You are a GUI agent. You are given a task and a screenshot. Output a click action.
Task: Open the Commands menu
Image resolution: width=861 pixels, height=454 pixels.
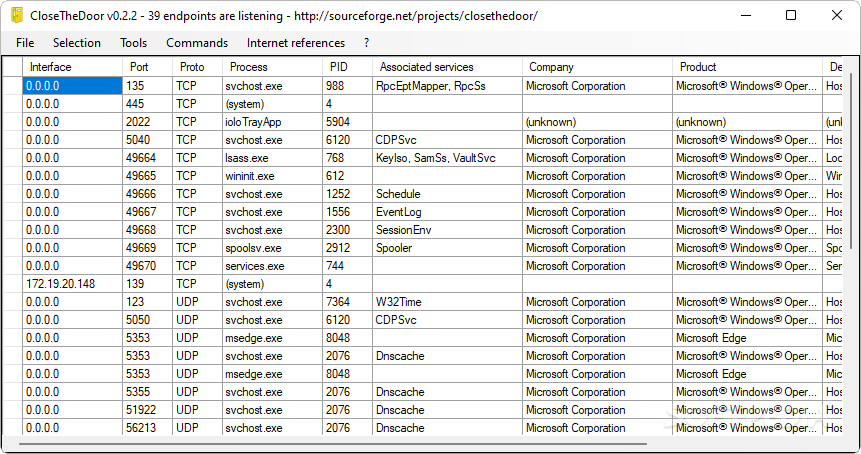coord(197,43)
